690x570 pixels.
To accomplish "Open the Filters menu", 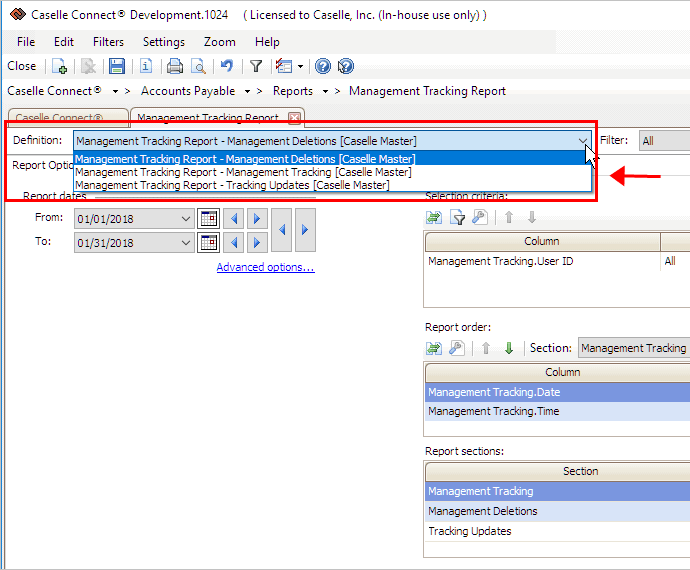I will point(108,42).
